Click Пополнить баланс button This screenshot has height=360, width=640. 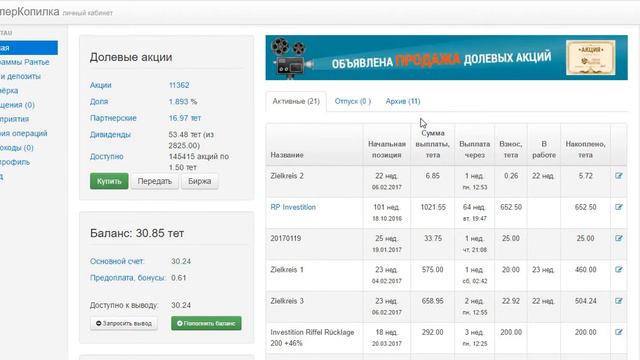point(206,323)
